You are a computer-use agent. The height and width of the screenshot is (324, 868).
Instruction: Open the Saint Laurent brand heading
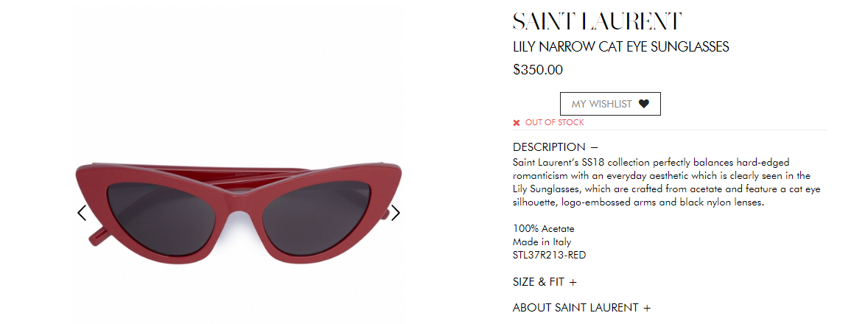597,21
